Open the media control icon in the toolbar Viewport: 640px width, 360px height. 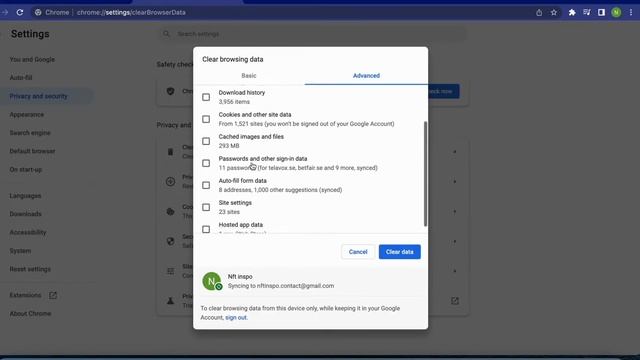pos(587,13)
